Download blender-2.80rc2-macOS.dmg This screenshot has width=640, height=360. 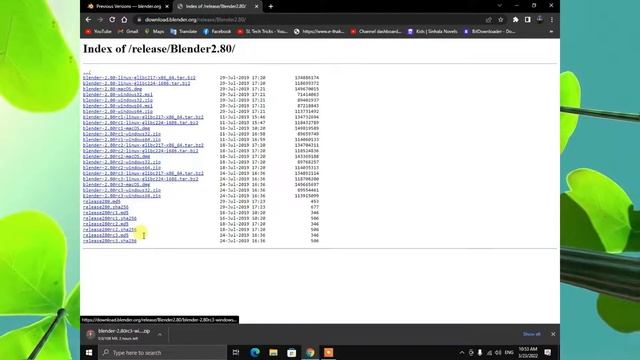point(116,156)
